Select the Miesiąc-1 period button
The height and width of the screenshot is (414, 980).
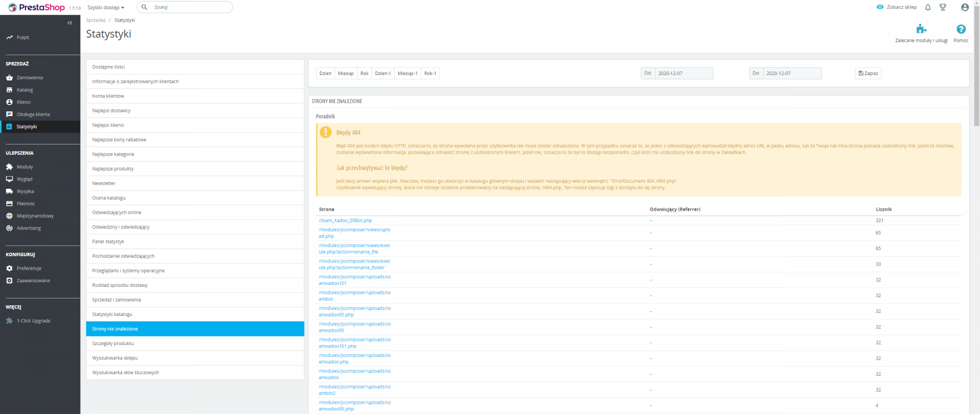coord(408,74)
